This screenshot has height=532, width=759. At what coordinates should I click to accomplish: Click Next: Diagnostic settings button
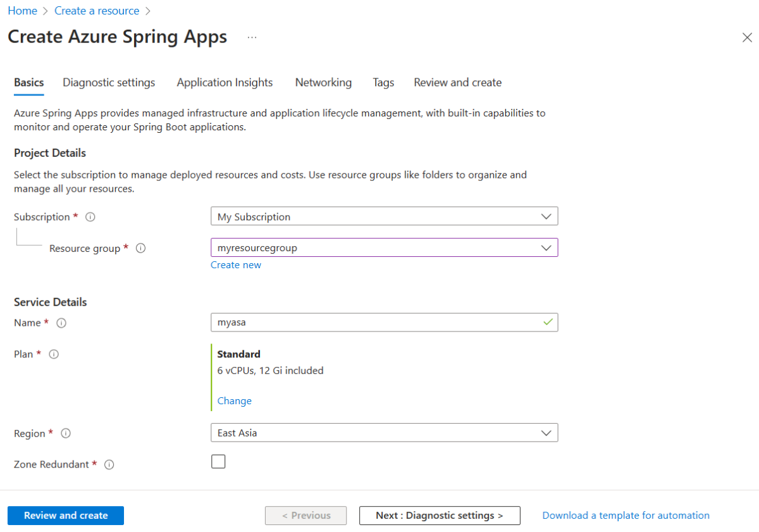click(x=440, y=516)
